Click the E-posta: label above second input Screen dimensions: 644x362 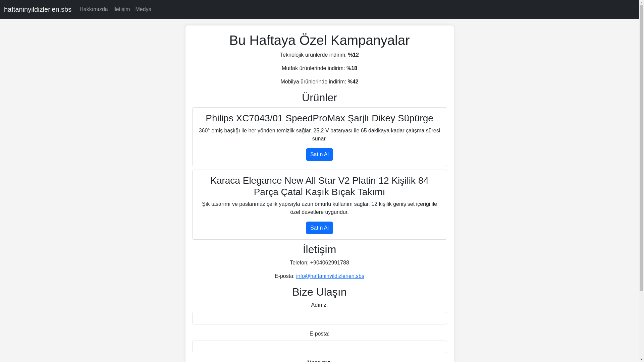(319, 334)
